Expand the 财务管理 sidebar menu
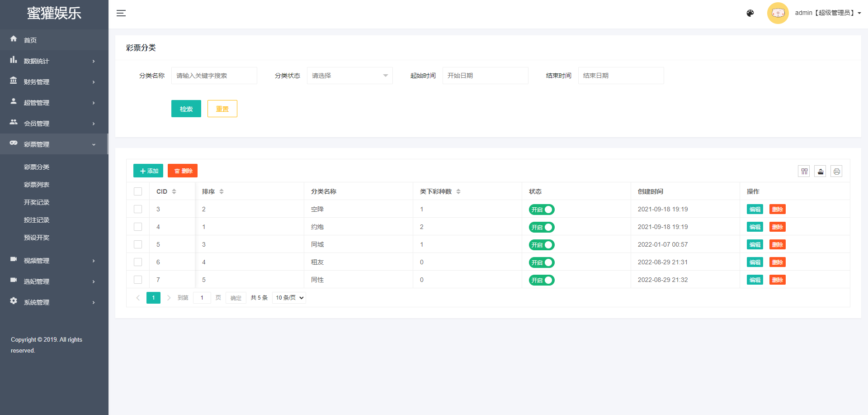The height and width of the screenshot is (415, 868). pos(54,82)
